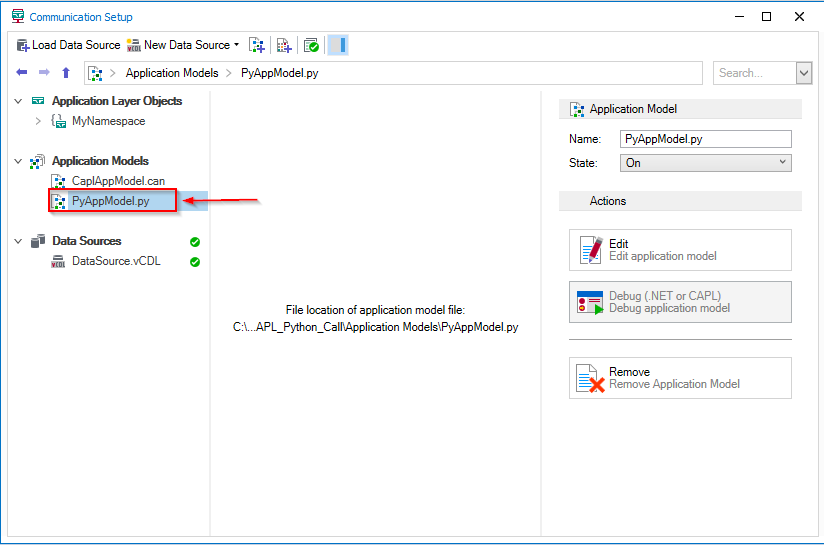Image resolution: width=824 pixels, height=545 pixels.
Task: Expand the MyNamespace tree node
Action: click(x=38, y=121)
